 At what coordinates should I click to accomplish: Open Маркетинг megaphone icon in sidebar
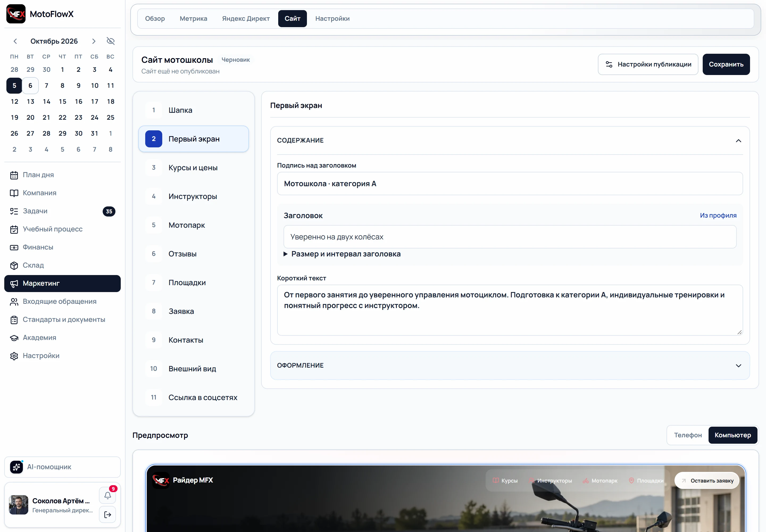[14, 284]
